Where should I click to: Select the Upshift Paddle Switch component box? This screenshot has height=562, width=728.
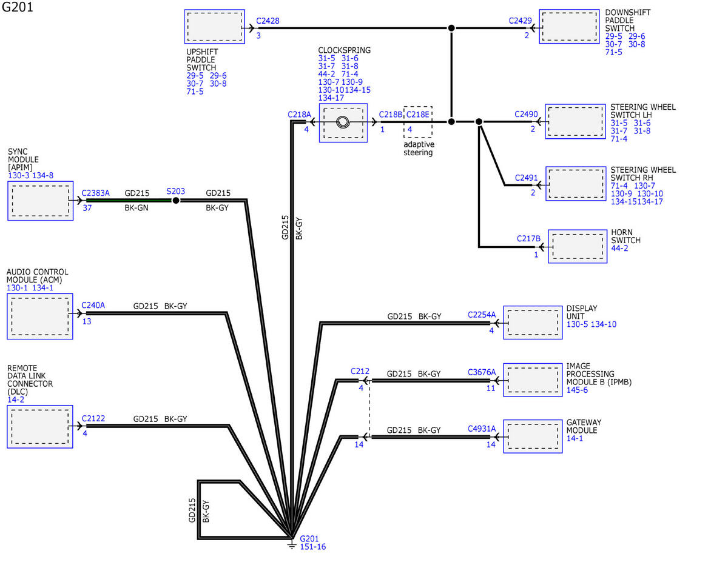click(x=215, y=27)
